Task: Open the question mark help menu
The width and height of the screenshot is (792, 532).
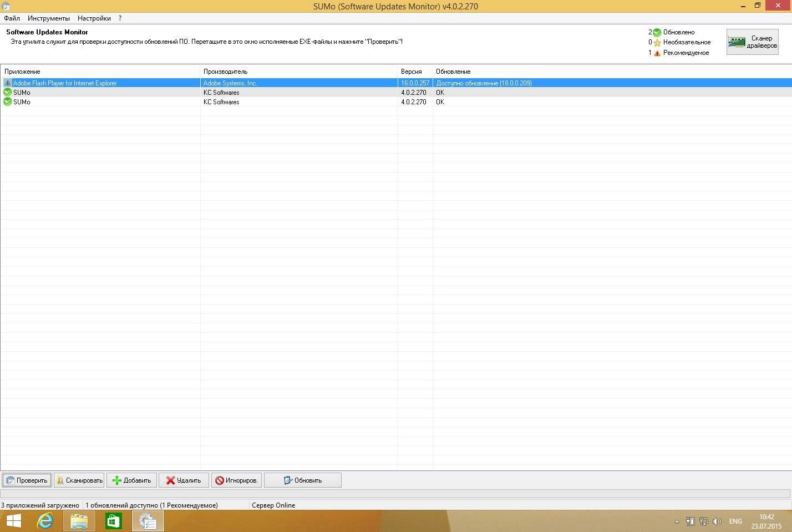Action: (x=120, y=18)
